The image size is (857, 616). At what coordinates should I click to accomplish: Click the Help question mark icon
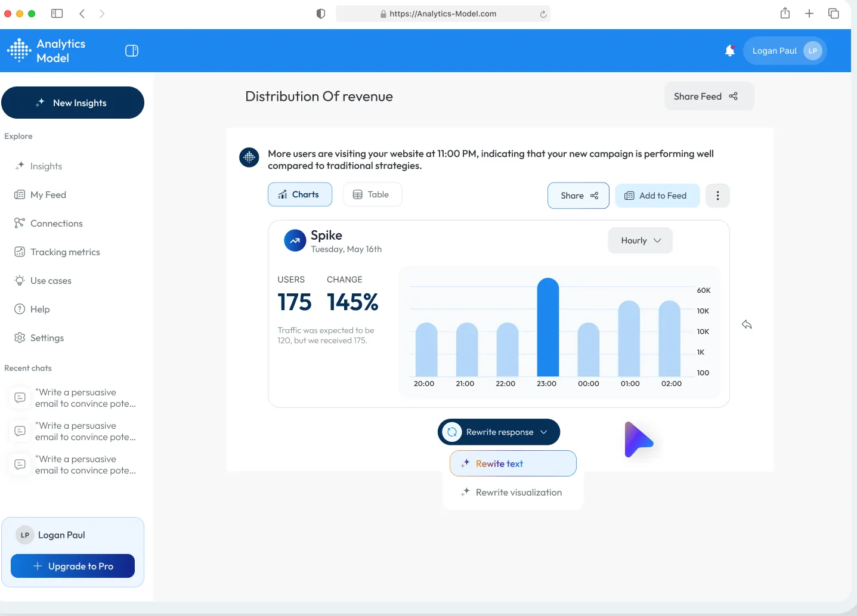point(20,309)
